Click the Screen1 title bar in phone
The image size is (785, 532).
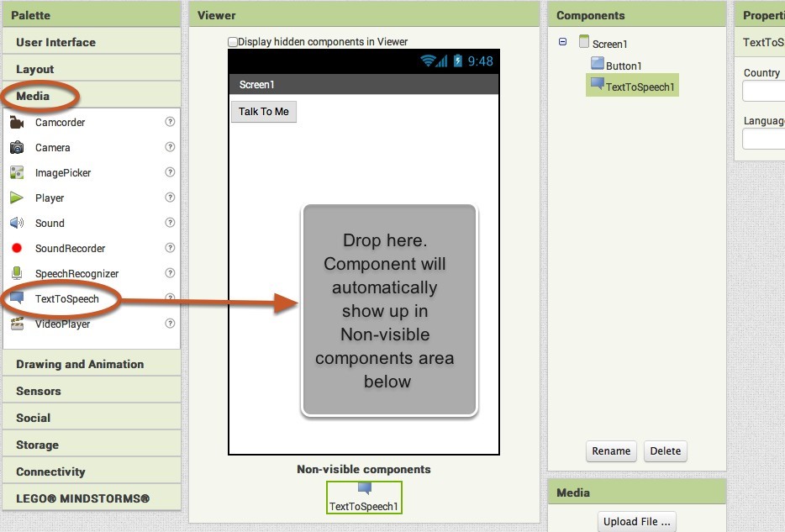tap(364, 85)
